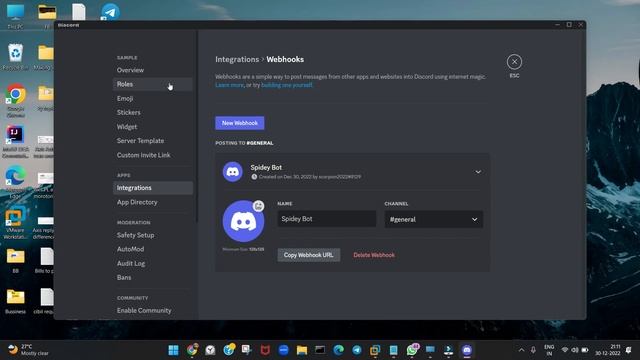Image resolution: width=640 pixels, height=360 pixels.
Task: Open AutoMod settings
Action: pyautogui.click(x=153, y=249)
